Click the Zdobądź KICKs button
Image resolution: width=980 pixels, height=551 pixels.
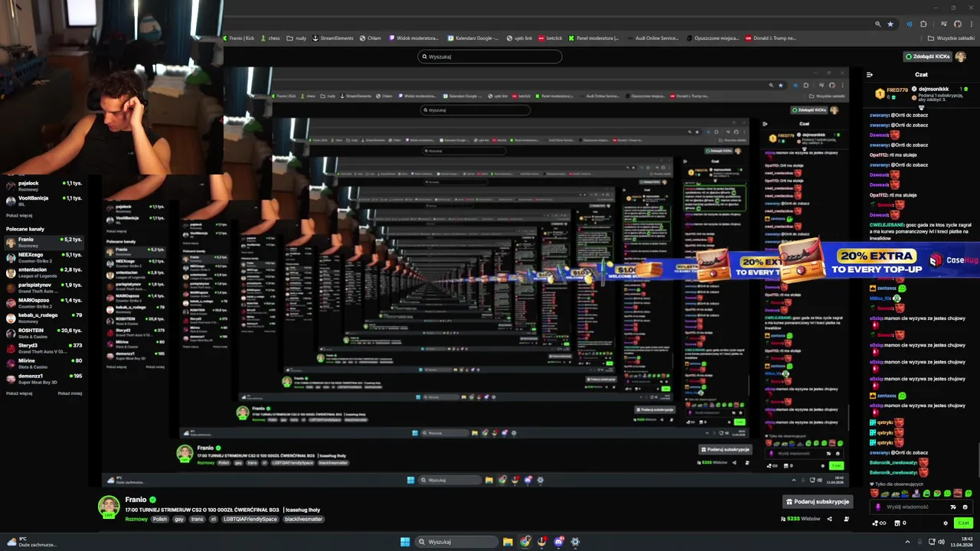click(927, 57)
